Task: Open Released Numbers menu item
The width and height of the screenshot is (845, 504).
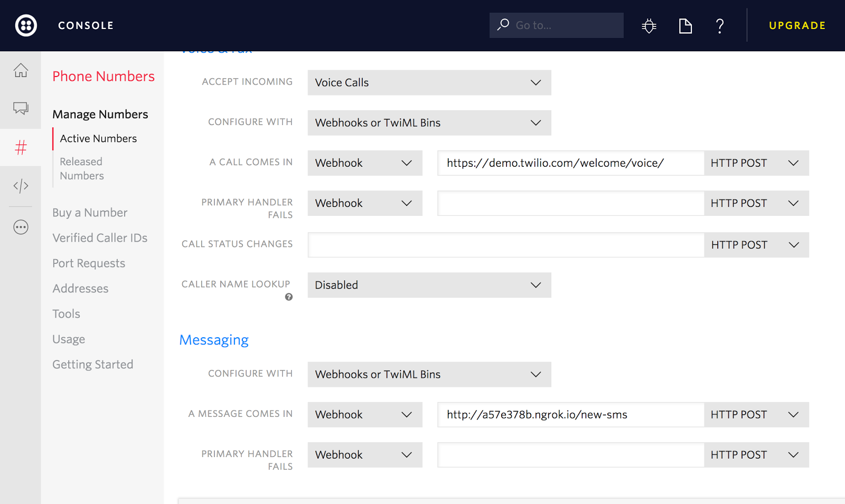Action: pos(82,169)
